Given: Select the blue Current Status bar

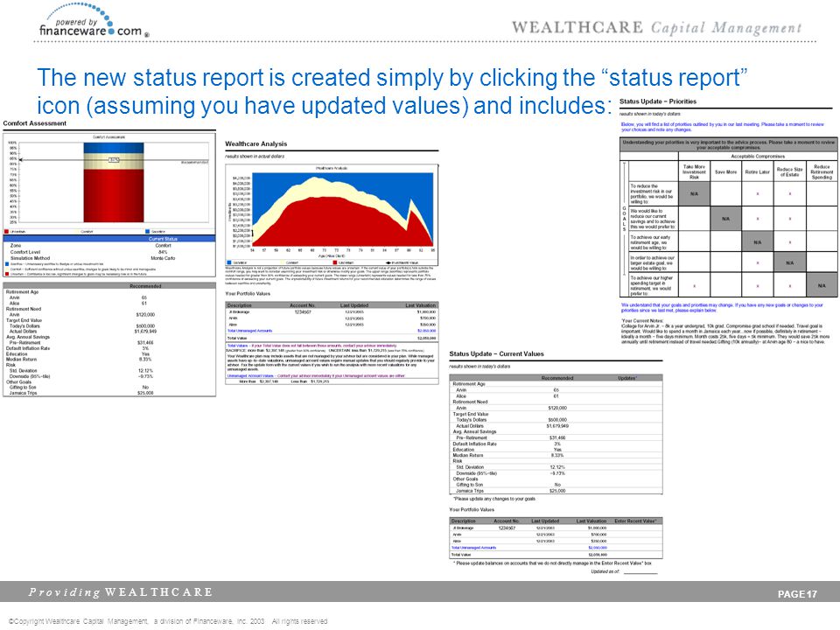Looking at the screenshot, I should click(109, 238).
